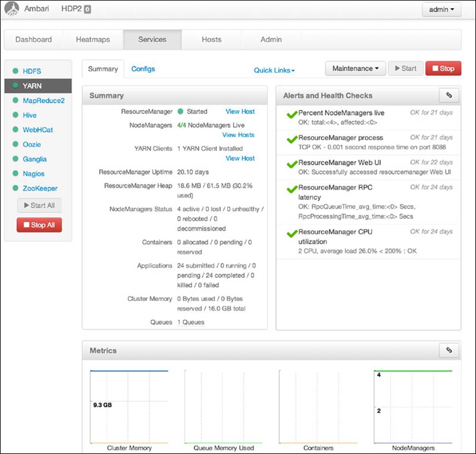The width and height of the screenshot is (476, 454).
Task: Open the Containers metrics chart
Action: [x=318, y=407]
